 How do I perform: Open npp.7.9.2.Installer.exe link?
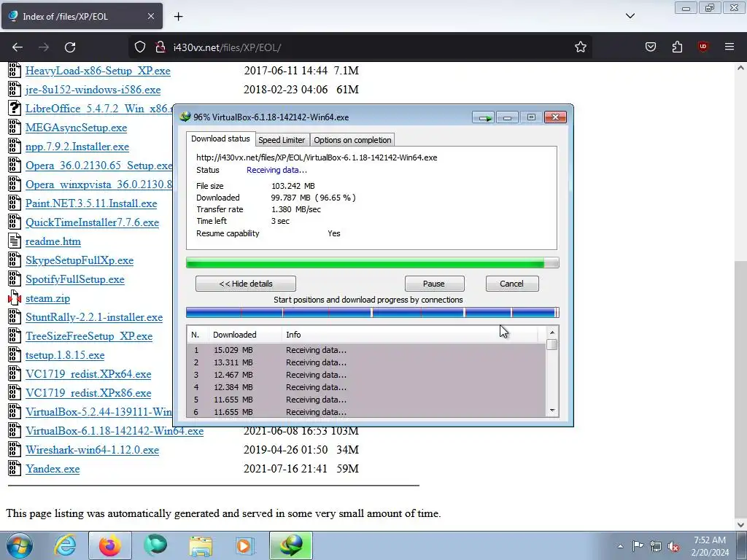click(77, 147)
